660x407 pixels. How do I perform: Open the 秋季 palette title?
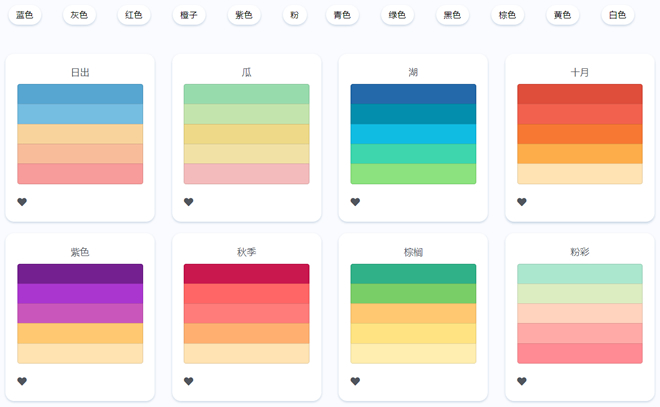tap(246, 252)
